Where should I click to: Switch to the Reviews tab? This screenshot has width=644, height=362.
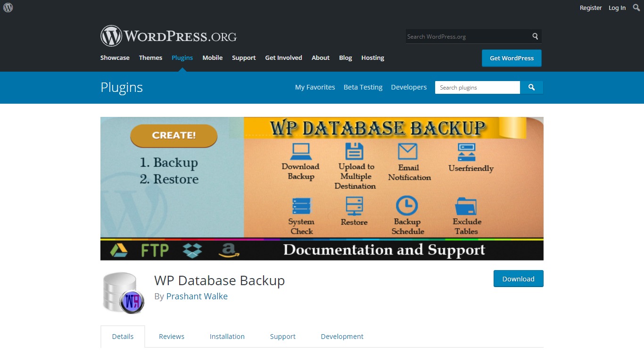point(172,337)
